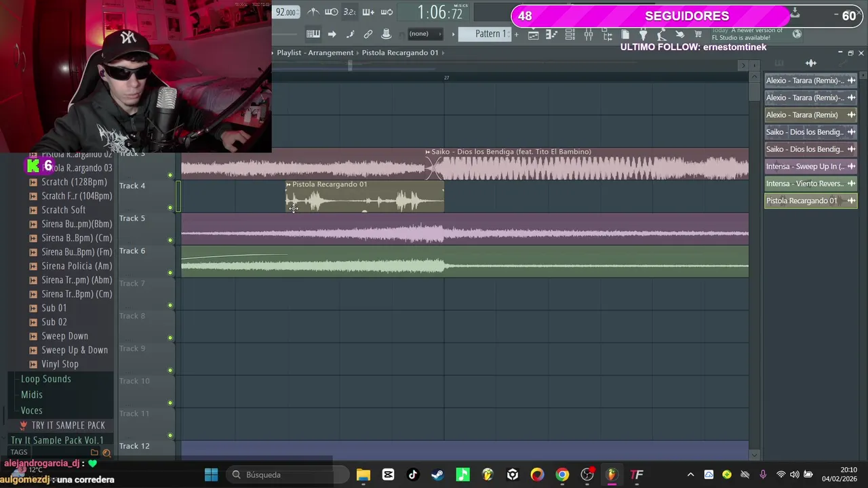Screen dimensions: 868x488
Task: Open the Piano roll view icon
Action: click(551, 34)
